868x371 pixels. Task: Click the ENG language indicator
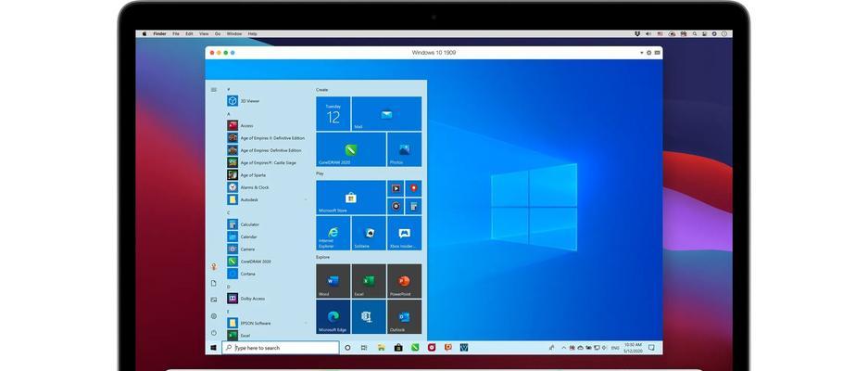(615, 348)
